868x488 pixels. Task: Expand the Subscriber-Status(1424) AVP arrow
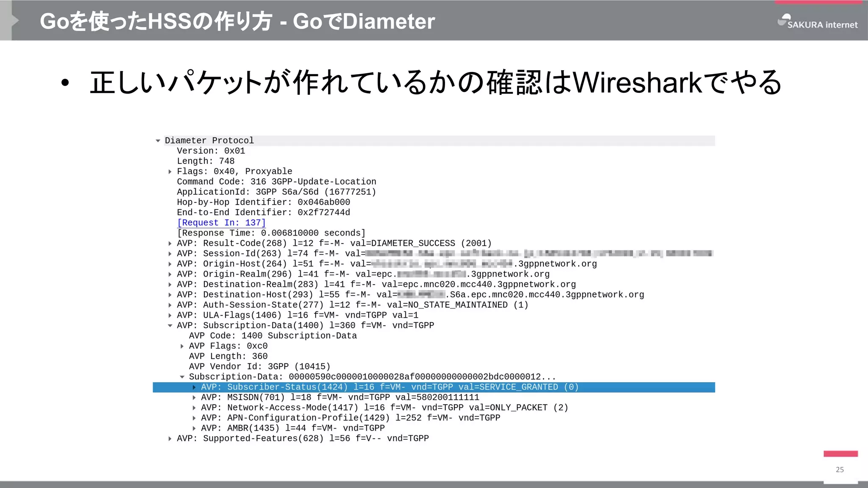coord(194,387)
